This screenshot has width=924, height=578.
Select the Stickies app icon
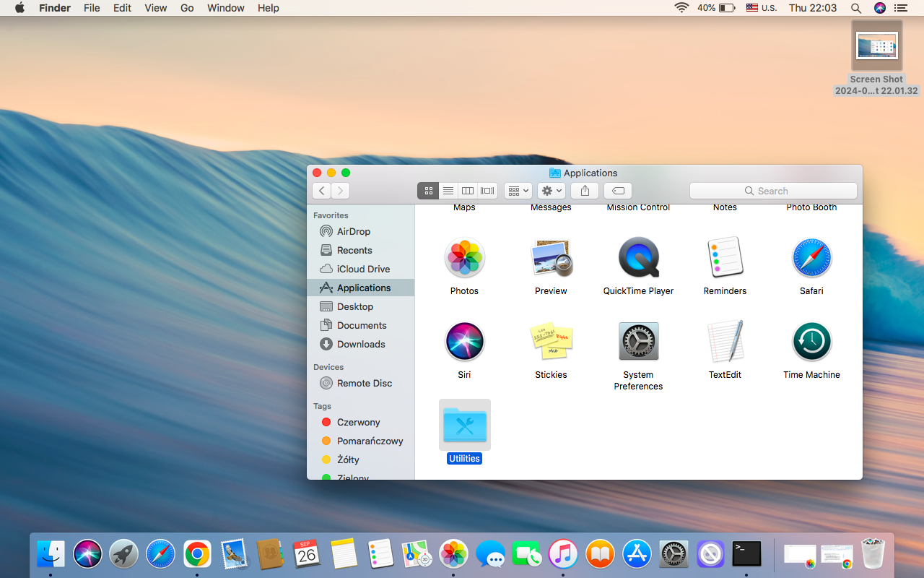click(x=552, y=341)
